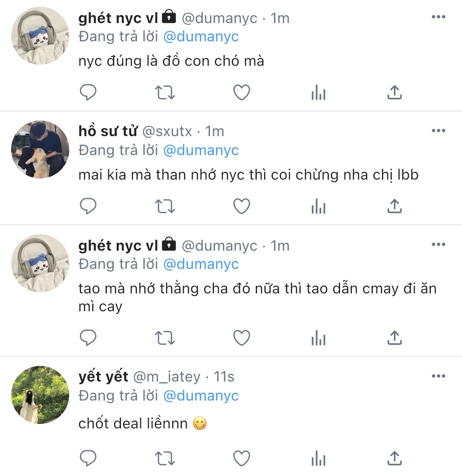Reply to the 'tao mà nhớ thằng cha' tweet
The height and width of the screenshot is (476, 462).
click(88, 338)
